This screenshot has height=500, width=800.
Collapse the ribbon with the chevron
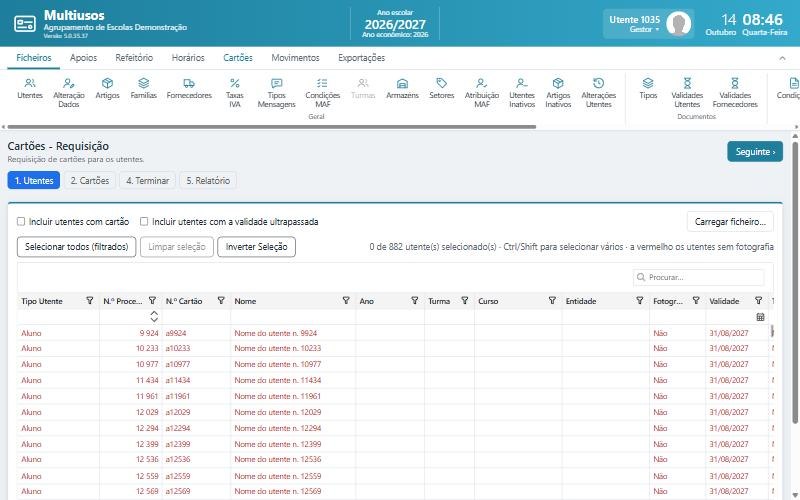tap(782, 58)
